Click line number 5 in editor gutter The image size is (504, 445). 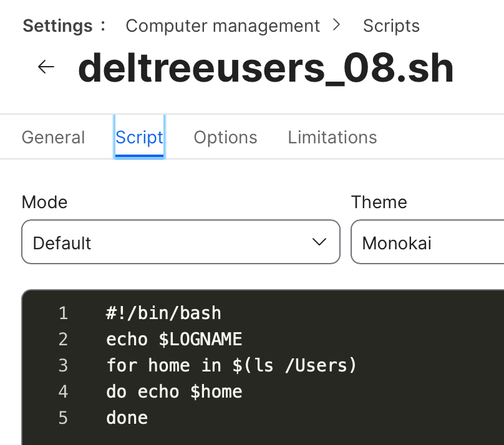[64, 418]
